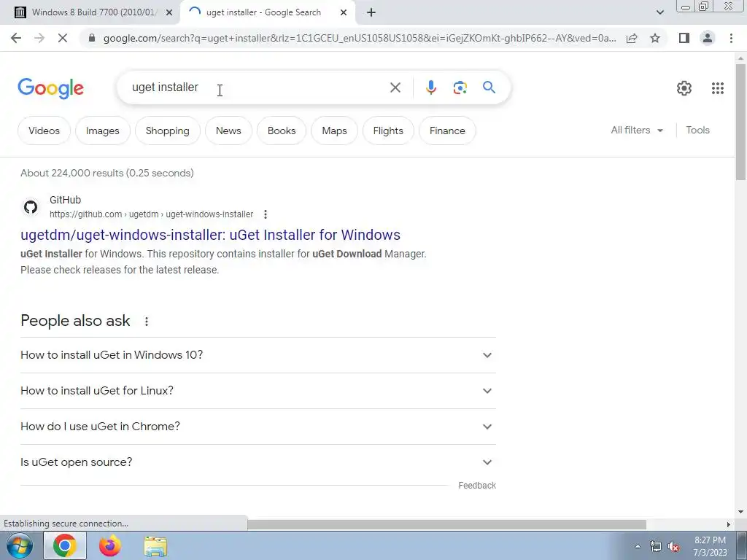Screen dimensions: 747x560
Task: Share this page icon in address bar
Action: pos(632,38)
